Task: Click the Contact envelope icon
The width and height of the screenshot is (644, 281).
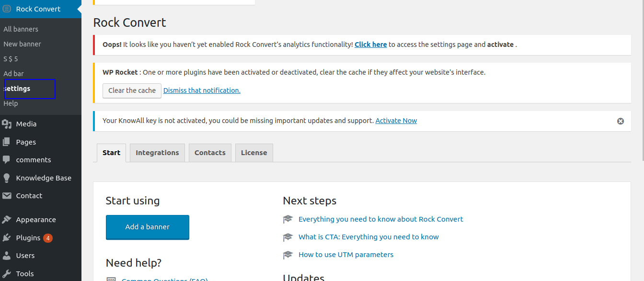Action: (7, 196)
